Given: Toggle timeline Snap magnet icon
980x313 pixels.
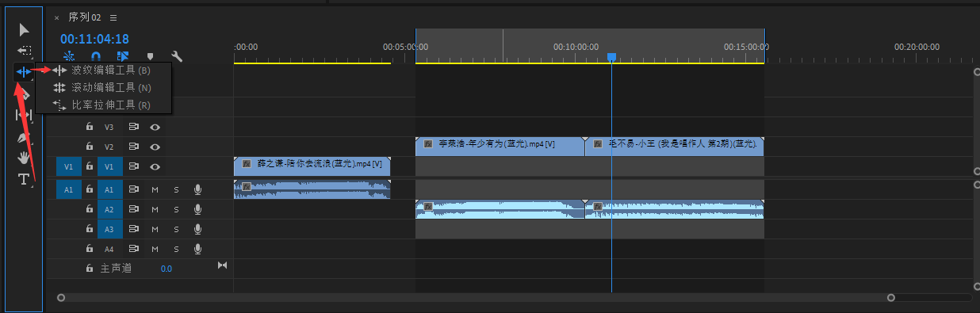Looking at the screenshot, I should tap(96, 56).
